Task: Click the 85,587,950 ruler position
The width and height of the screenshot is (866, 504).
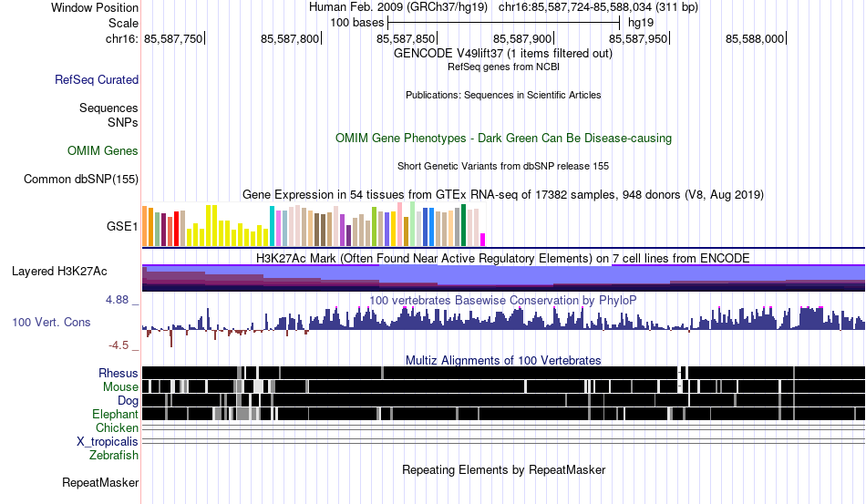Action: [x=638, y=38]
